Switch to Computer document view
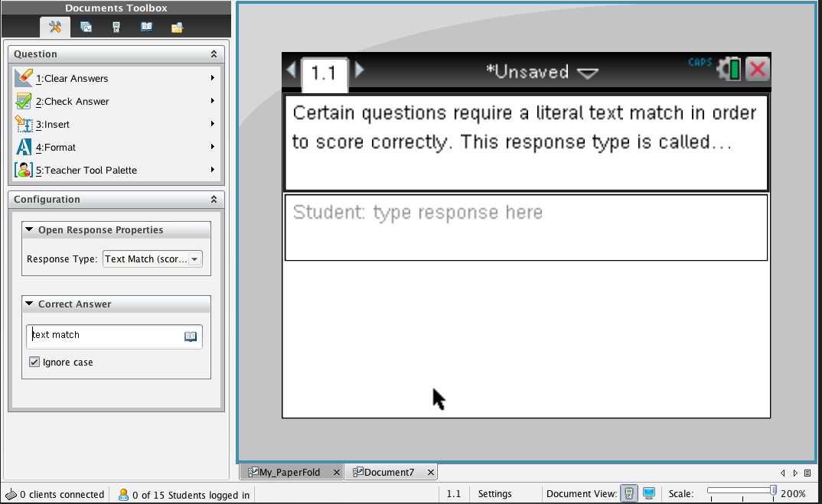 [648, 494]
